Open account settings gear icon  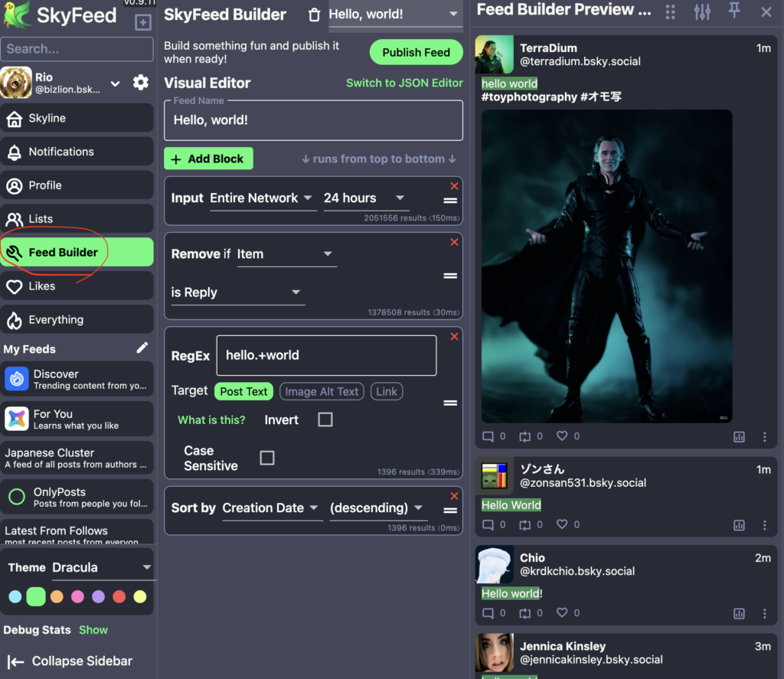(141, 83)
